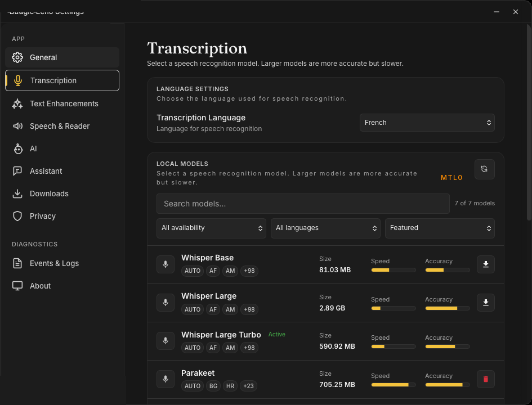
Task: Click the Events & Logs document icon
Action: point(17,263)
